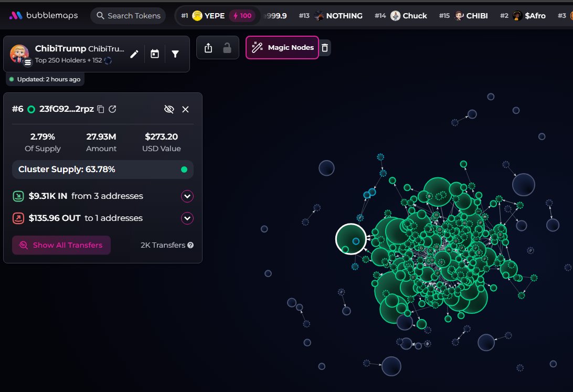Click the Updated 2 hours ago status

click(x=45, y=79)
